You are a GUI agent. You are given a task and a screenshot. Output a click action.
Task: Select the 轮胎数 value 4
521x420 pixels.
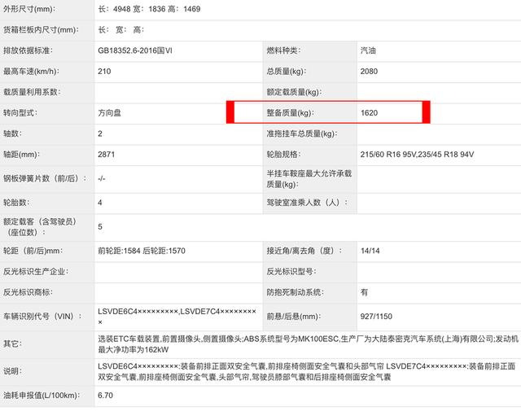[x=100, y=203]
